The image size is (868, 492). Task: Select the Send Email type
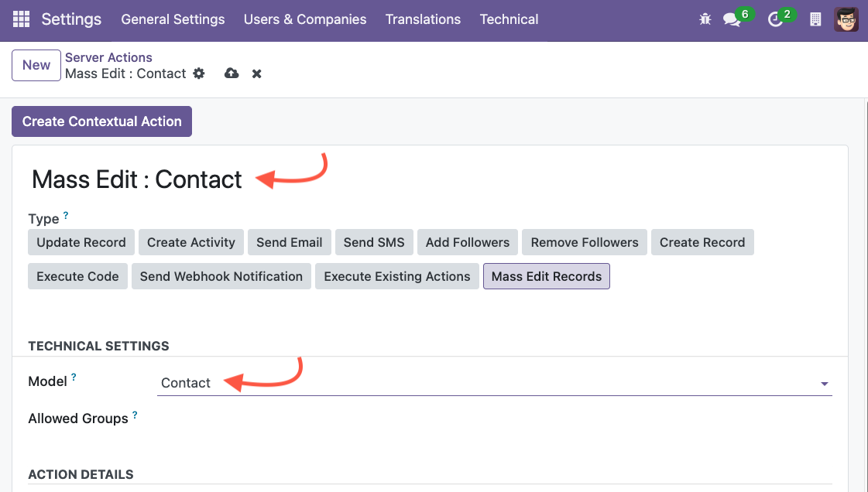click(290, 242)
